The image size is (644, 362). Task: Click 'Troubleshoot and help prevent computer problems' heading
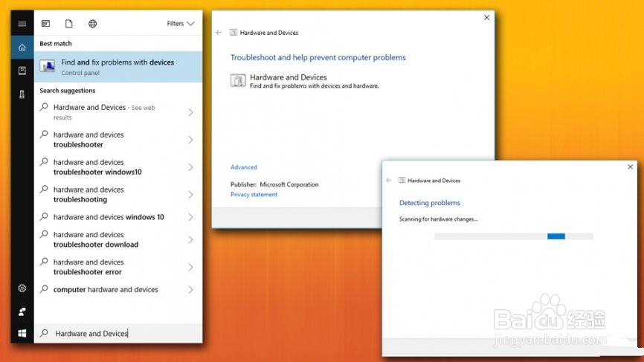click(318, 57)
